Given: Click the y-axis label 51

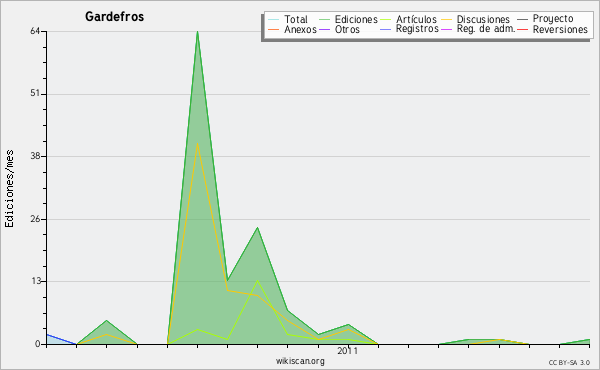Looking at the screenshot, I should (x=35, y=94).
